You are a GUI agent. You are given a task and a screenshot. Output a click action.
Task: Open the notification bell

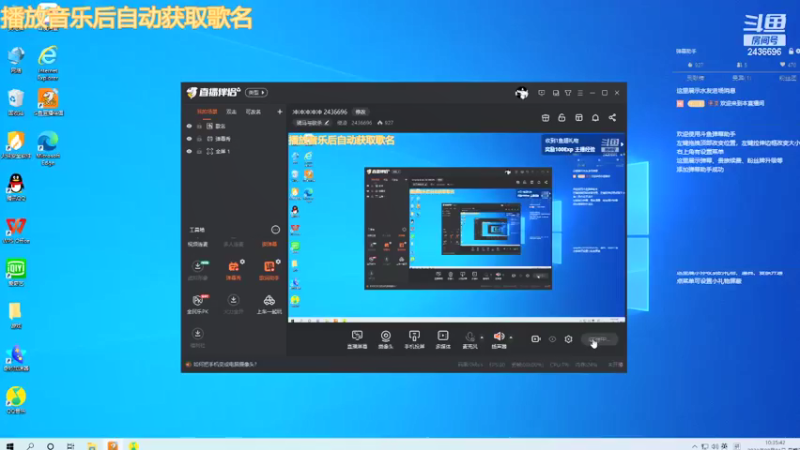click(x=595, y=118)
